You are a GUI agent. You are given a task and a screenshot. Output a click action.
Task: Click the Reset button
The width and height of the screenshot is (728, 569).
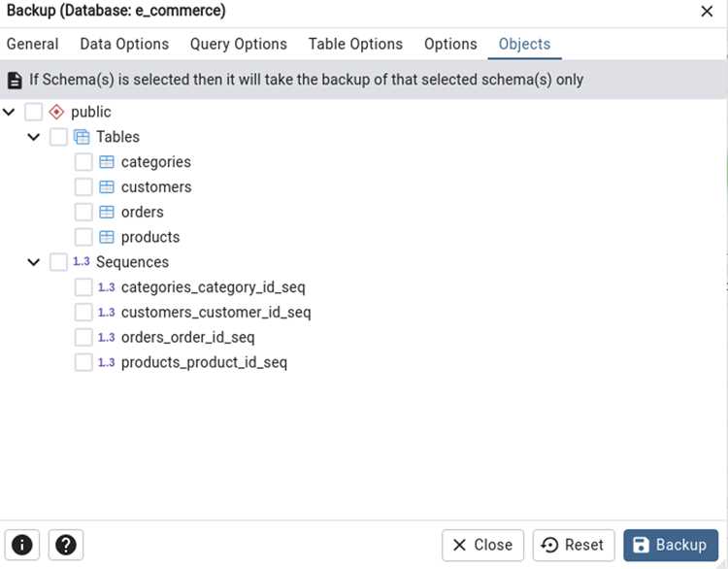pos(574,545)
